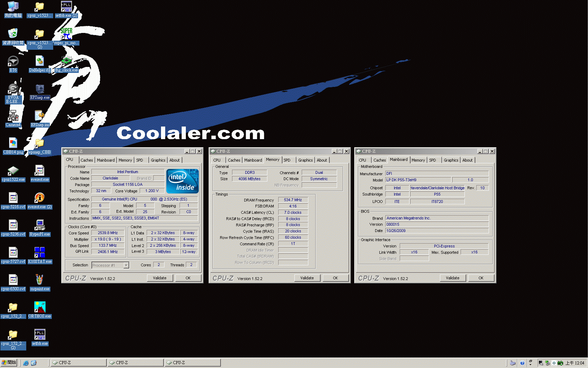The height and width of the screenshot is (368, 588).
Task: Click OK in the Mainboard tab window
Action: tap(481, 278)
